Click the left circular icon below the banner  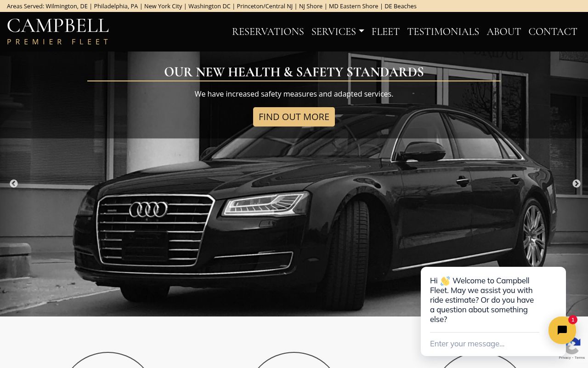point(108,361)
